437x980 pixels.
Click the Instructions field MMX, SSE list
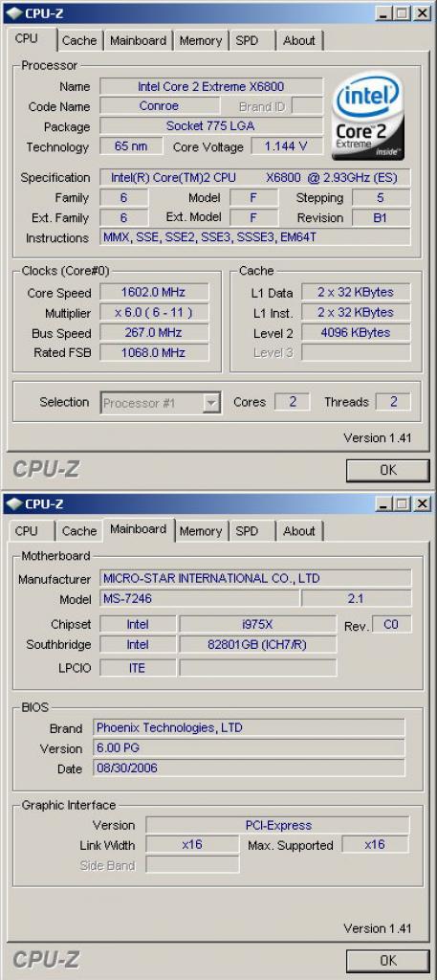pyautogui.click(x=254, y=238)
